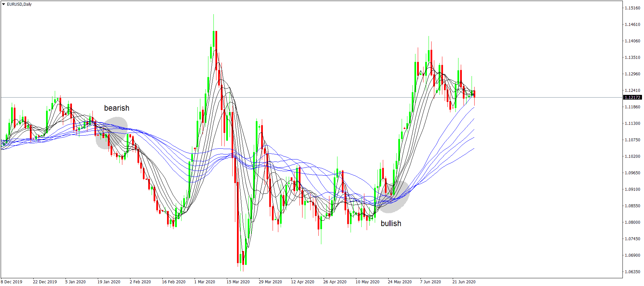Select the 'bullish' text annotation
644x286 pixels.
pyautogui.click(x=391, y=223)
